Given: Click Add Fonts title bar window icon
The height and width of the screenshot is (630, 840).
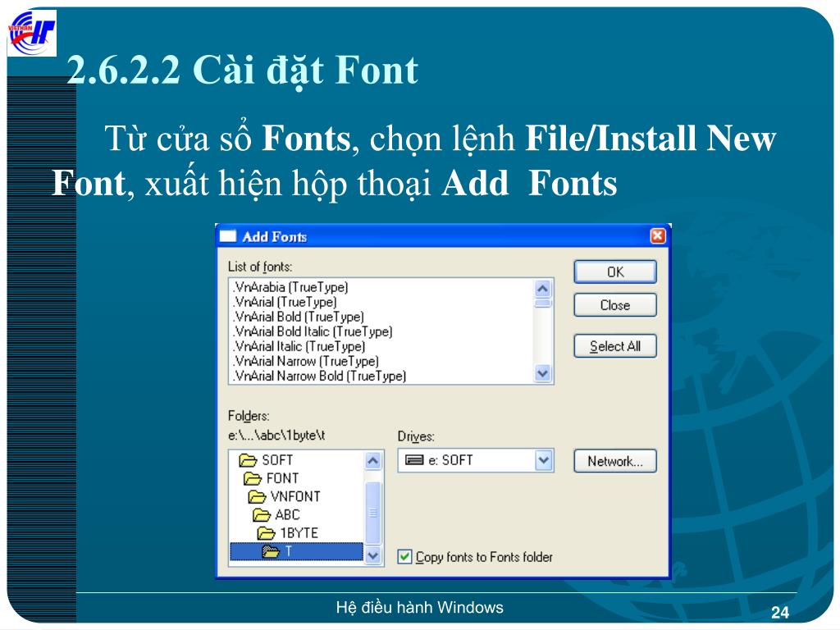Looking at the screenshot, I should click(x=228, y=236).
